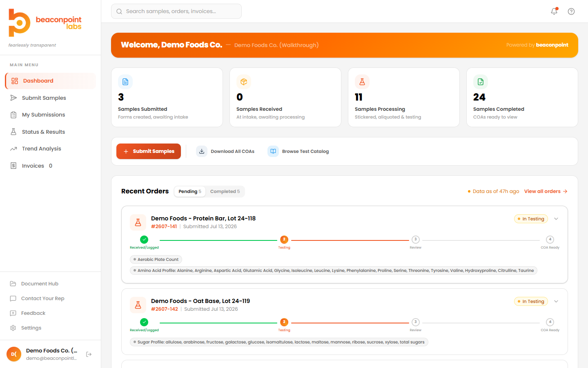
Task: Click the user avatar circle
Action: point(14,354)
